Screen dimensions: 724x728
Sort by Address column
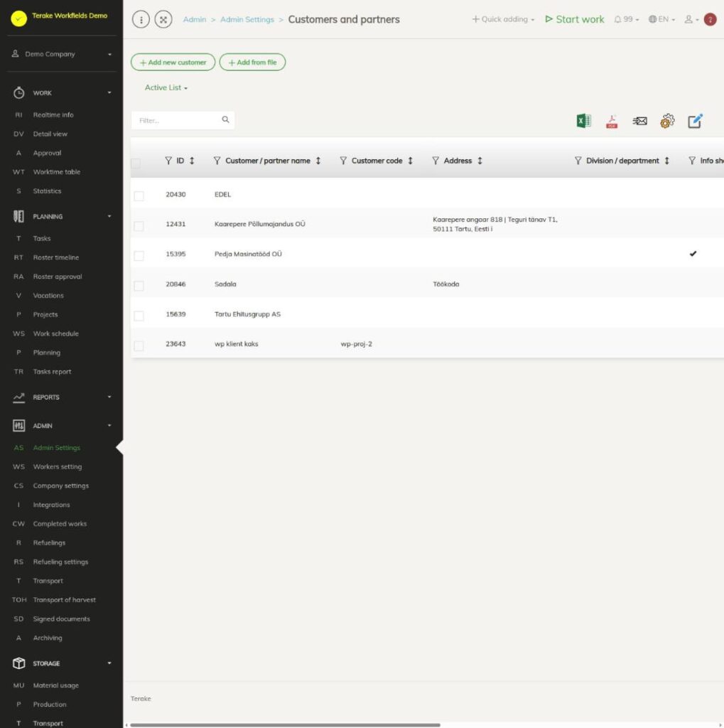480,161
